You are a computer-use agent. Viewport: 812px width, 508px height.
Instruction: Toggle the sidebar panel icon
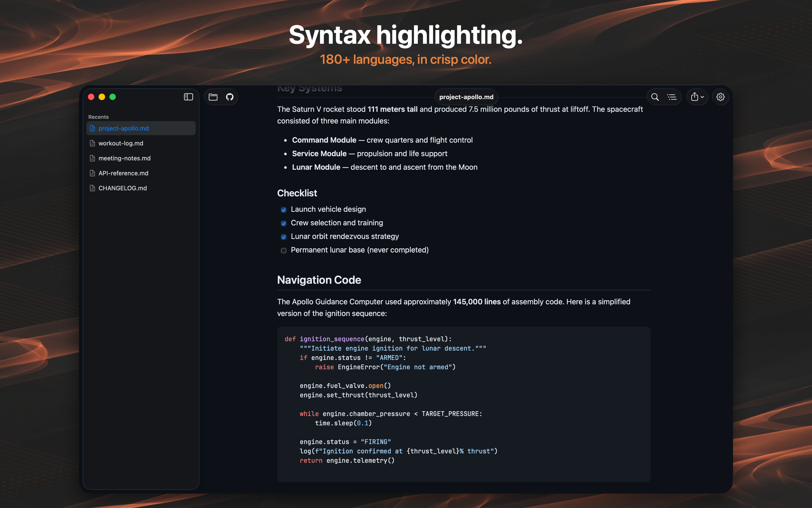(188, 97)
